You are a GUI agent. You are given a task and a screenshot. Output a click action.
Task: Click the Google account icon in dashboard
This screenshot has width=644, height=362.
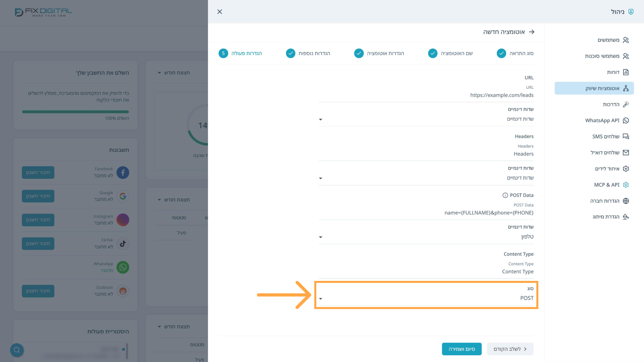123,196
